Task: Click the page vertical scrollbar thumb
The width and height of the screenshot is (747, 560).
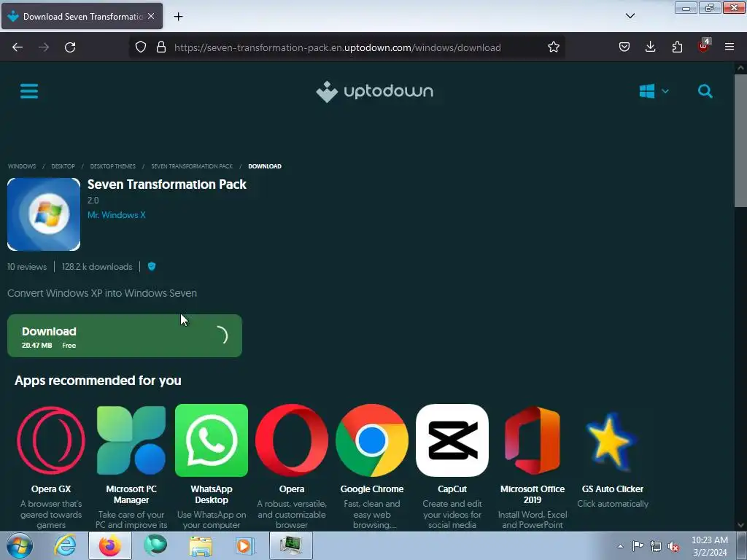Action: tap(740, 141)
